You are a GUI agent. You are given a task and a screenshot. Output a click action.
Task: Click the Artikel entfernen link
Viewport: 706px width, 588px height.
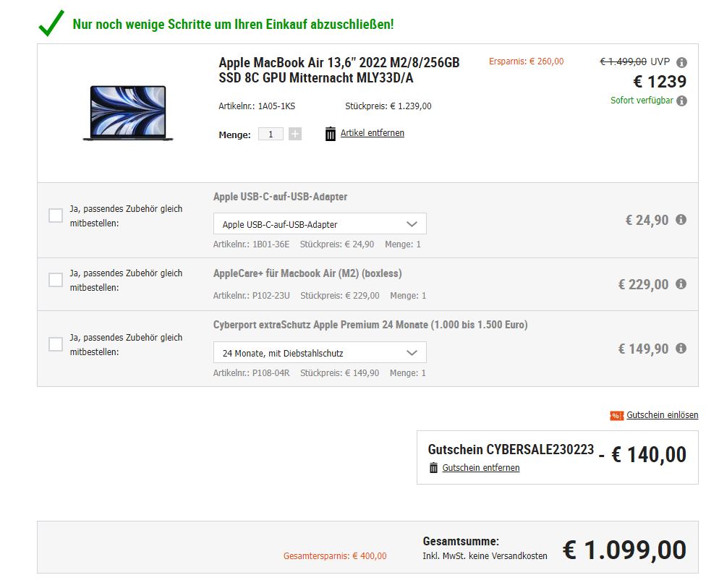tap(373, 133)
